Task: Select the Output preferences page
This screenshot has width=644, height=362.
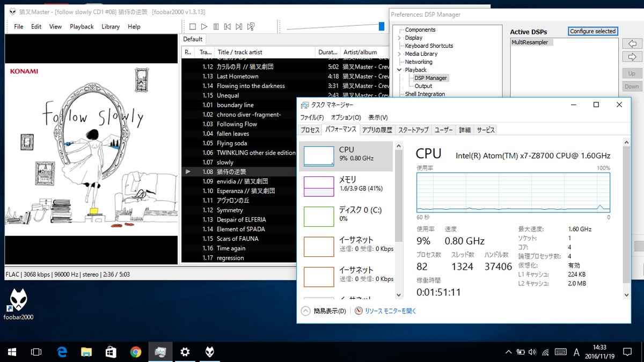Action: [x=423, y=86]
